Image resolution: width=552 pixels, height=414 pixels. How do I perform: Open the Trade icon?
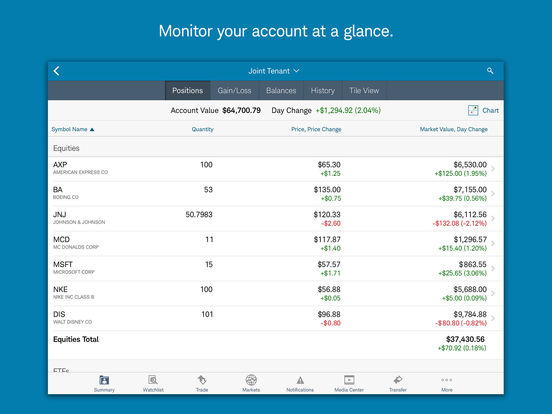click(x=202, y=380)
